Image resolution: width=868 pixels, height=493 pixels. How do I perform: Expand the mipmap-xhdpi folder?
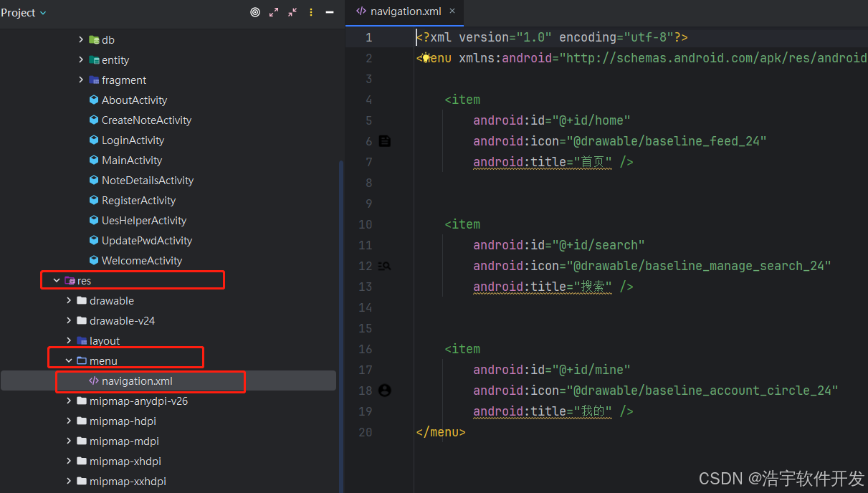69,461
